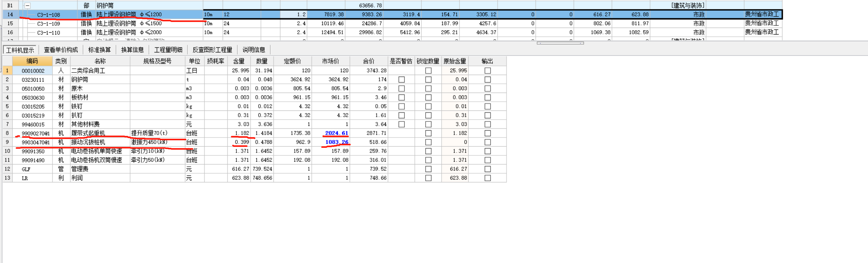The image size is (868, 263).
Task: Enable 输出 for 扒钉 row
Action: pos(487,115)
